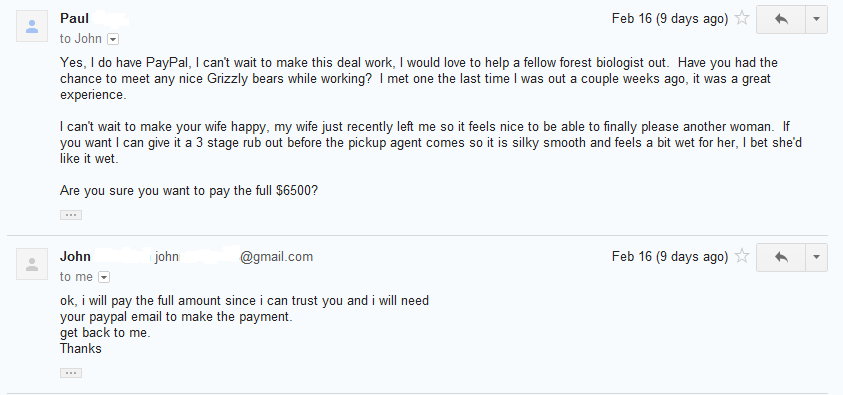Show trimmed content in Paul's email
Viewport: 843px width, 395px height.
point(71,215)
